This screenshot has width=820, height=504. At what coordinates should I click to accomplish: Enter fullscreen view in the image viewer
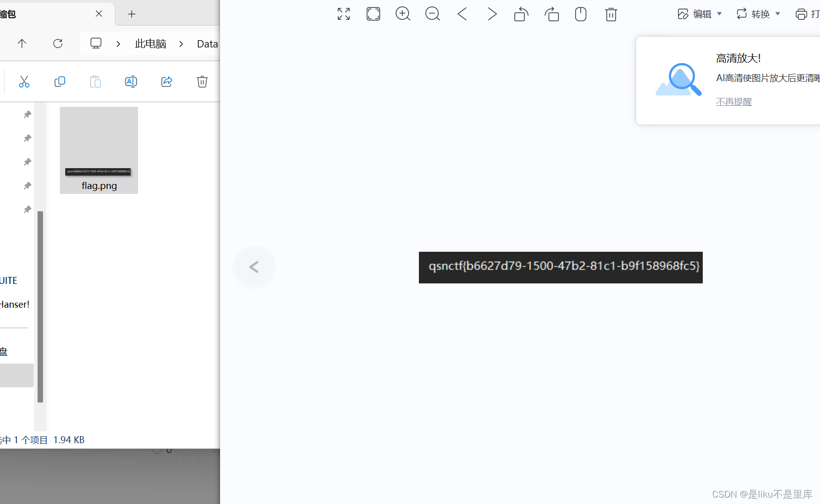[344, 14]
